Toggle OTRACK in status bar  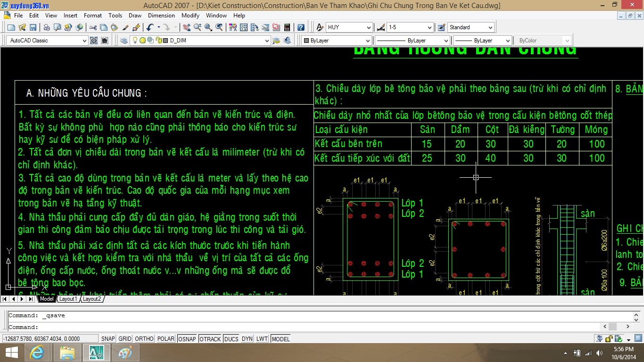click(x=210, y=338)
